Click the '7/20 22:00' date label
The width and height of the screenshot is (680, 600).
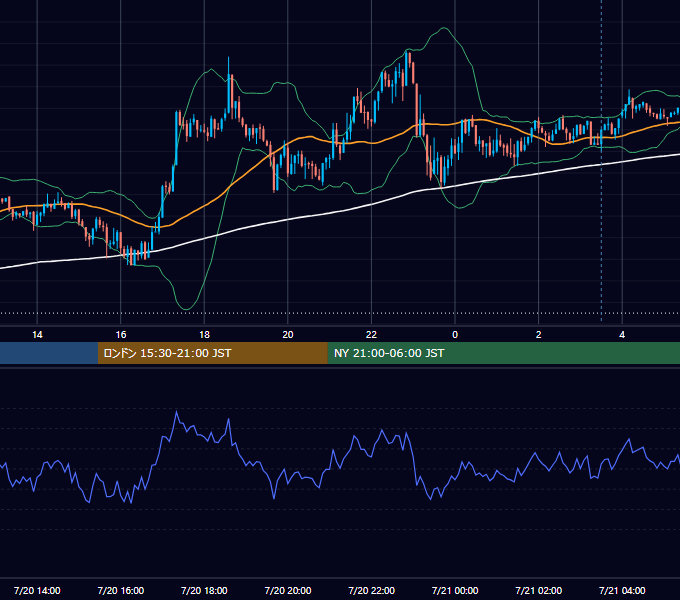tap(372, 590)
